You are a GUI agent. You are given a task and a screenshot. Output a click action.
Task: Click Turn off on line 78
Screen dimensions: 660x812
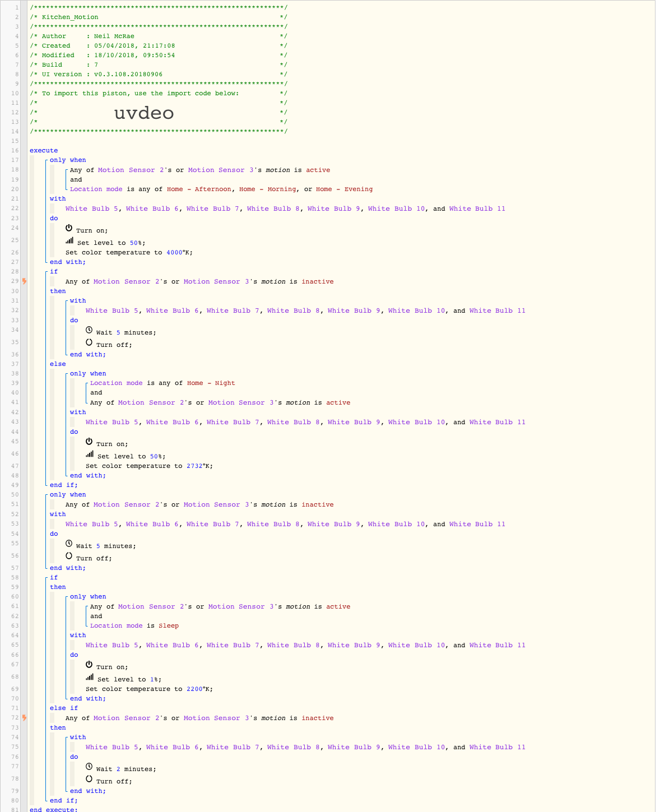point(114,782)
